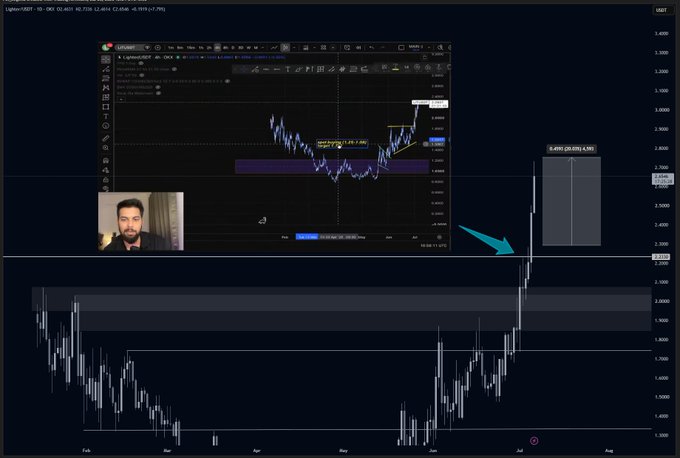This screenshot has height=458, width=680.
Task: Toggle visibility eye of third indicator in legend
Action: pos(142,75)
